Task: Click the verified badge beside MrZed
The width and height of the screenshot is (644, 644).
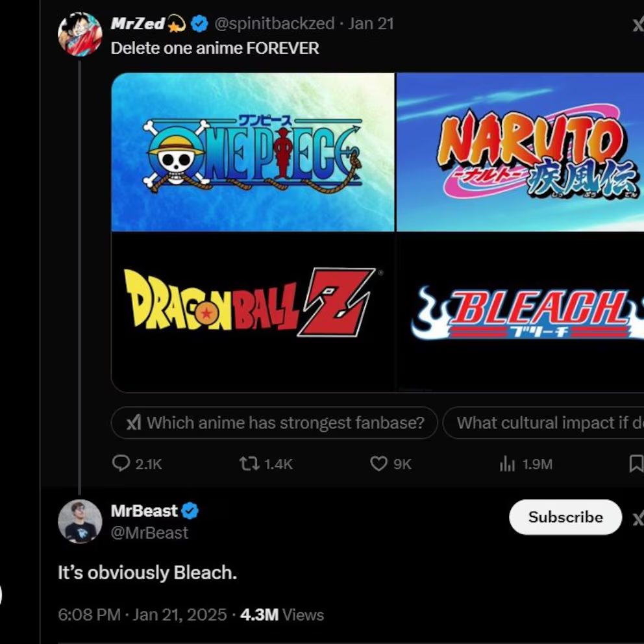Action: pos(199,24)
